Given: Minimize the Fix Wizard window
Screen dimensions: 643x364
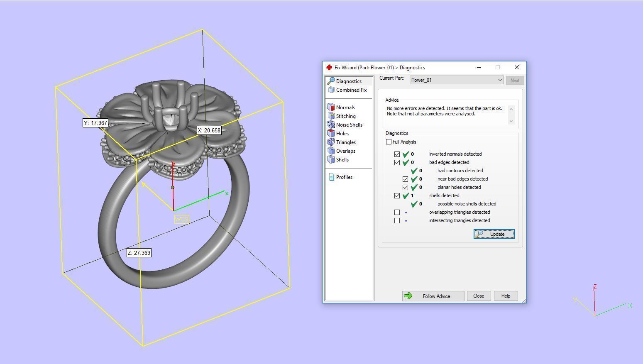Looking at the screenshot, I should [479, 67].
